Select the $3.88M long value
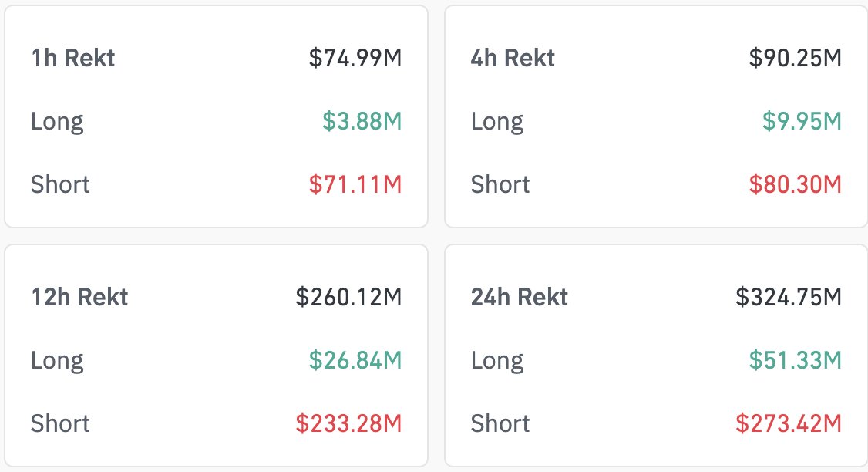868x472 pixels. tap(362, 121)
